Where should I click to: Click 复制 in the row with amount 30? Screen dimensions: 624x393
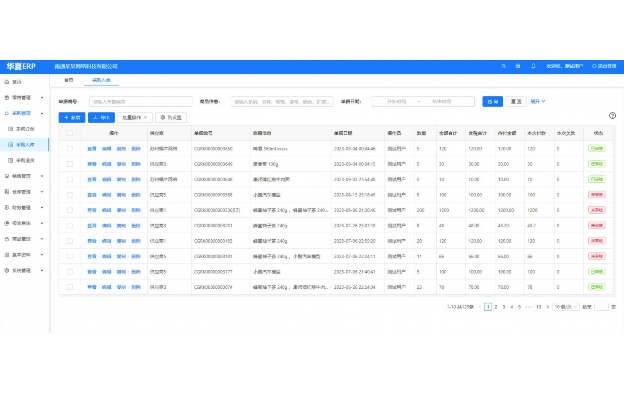click(121, 164)
